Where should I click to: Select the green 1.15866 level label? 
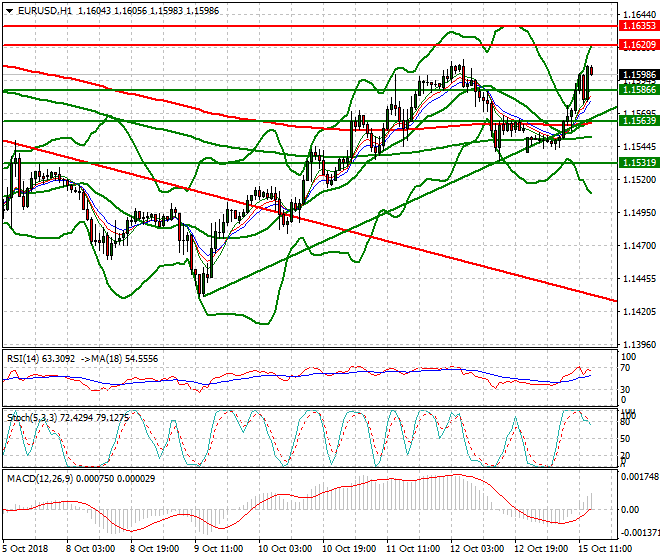click(x=639, y=89)
